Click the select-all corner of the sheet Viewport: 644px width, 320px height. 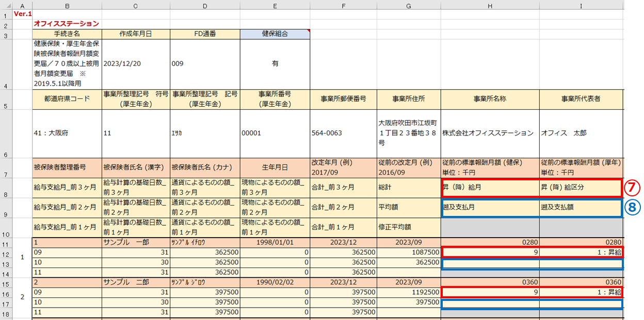(x=5, y=6)
